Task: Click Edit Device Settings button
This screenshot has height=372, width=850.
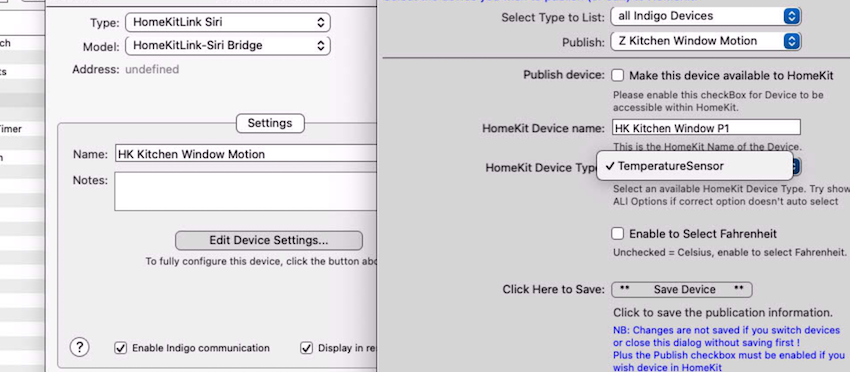Action: tap(269, 240)
